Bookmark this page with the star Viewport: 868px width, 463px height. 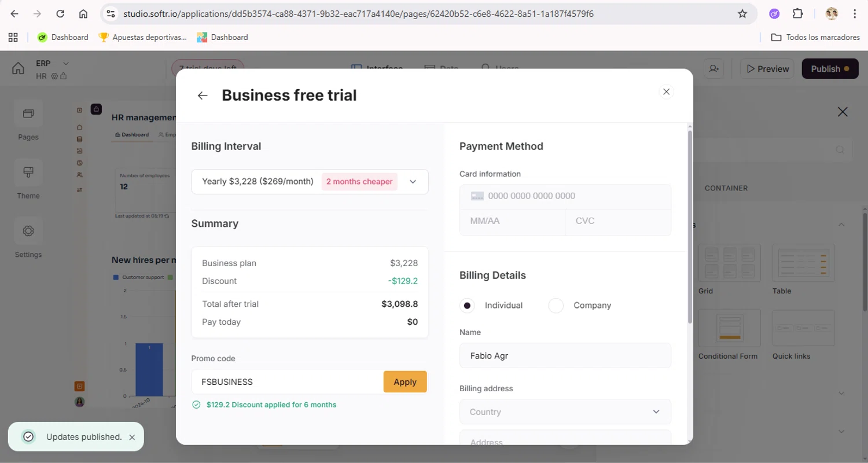point(742,14)
